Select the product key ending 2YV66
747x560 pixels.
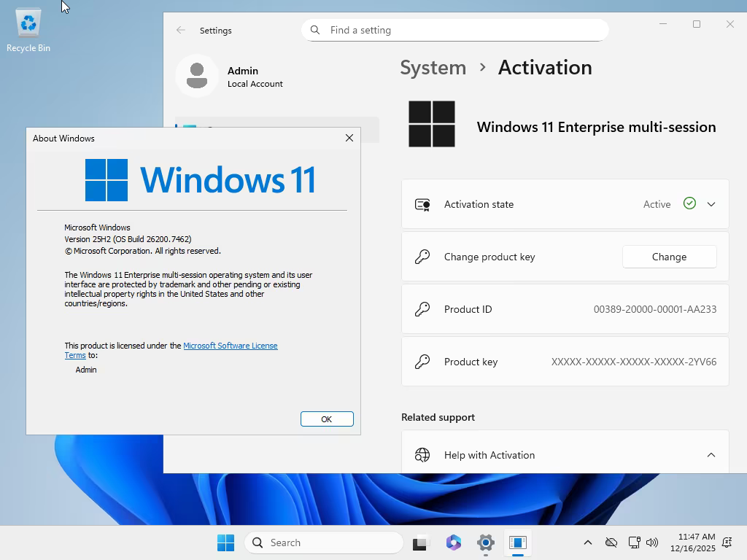(x=634, y=362)
